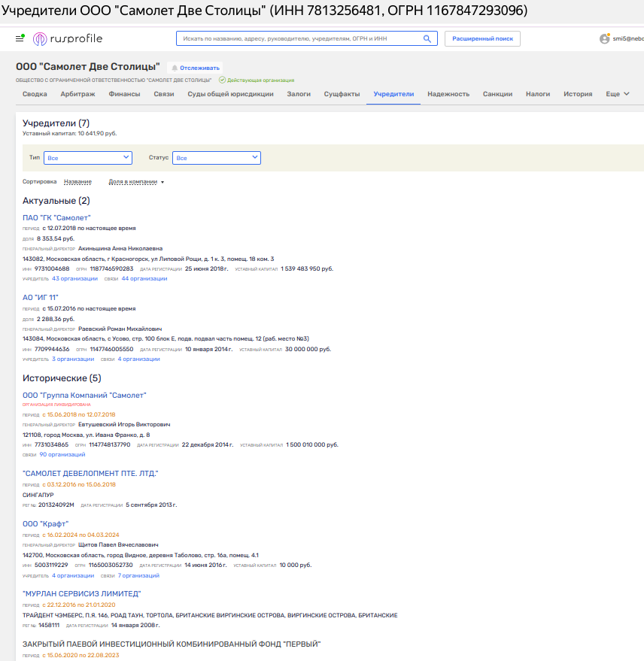Open ООО "Группа Компаний "Самолет" link
The width and height of the screenshot is (644, 661).
pyautogui.click(x=84, y=396)
